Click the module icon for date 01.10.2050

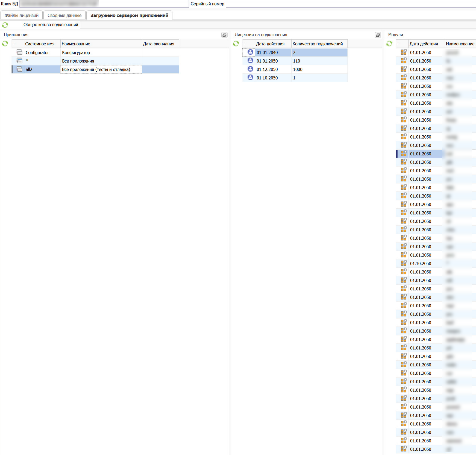coord(404,263)
